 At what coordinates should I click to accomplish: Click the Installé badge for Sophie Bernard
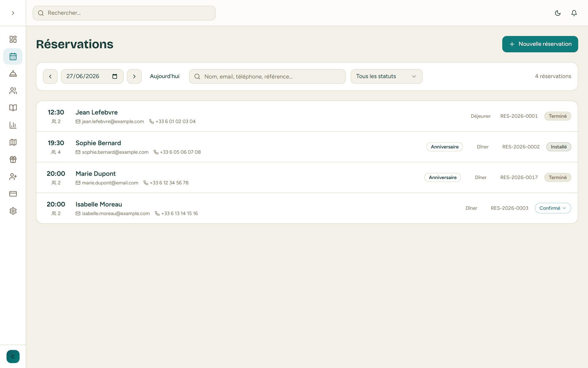(x=559, y=147)
